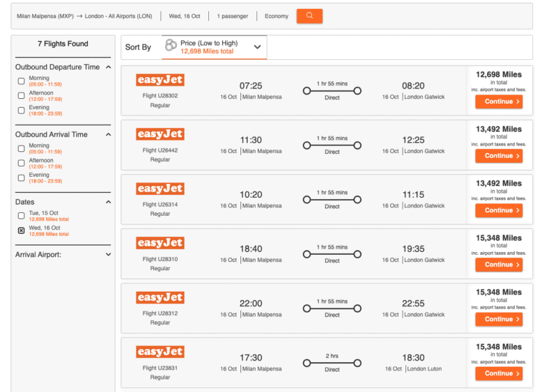Viewport: 535px width, 392px height.
Task: Click easyJet logo for flight U28312
Action: (160, 297)
